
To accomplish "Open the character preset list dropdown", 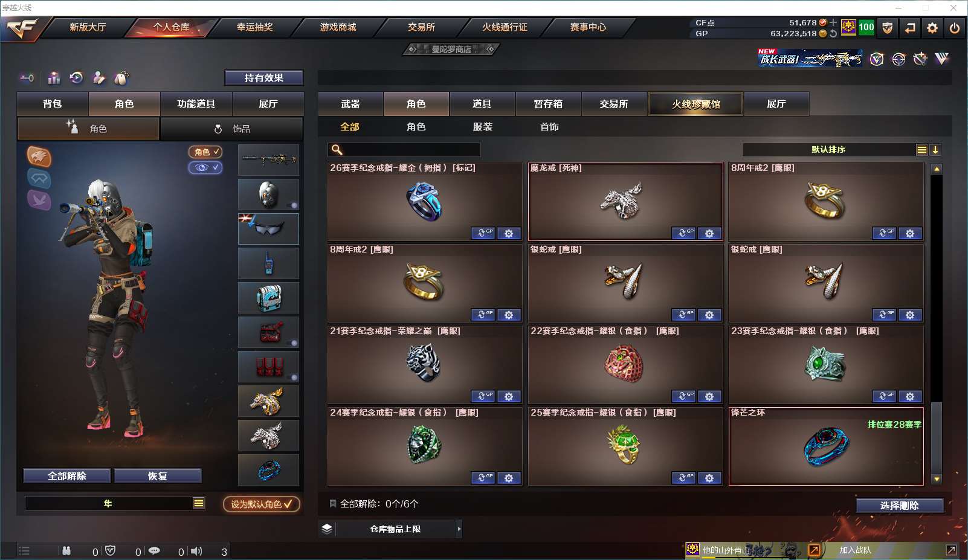I will coord(199,503).
